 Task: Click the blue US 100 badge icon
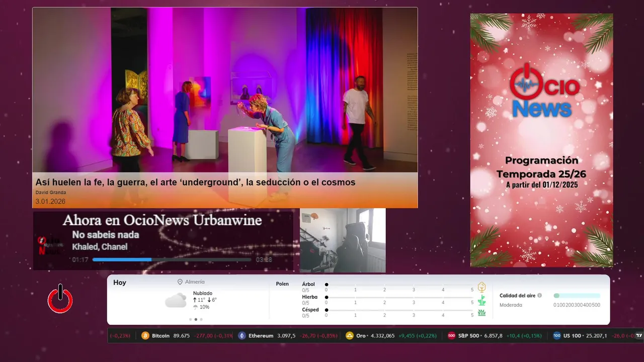(x=557, y=336)
